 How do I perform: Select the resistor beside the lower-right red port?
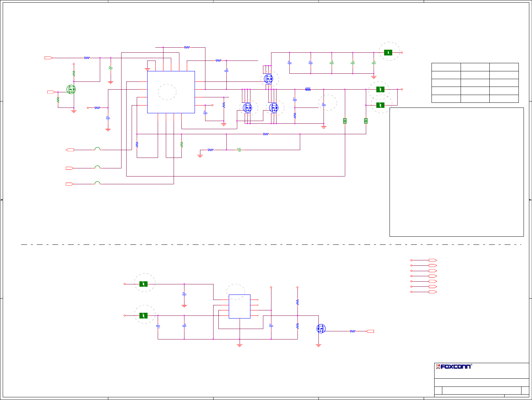353,331
